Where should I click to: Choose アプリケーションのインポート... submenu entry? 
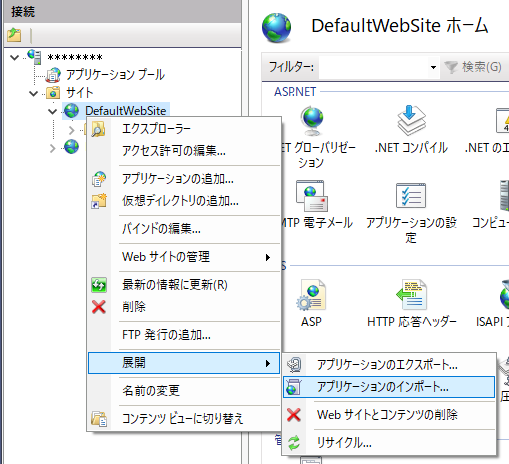[x=389, y=387]
